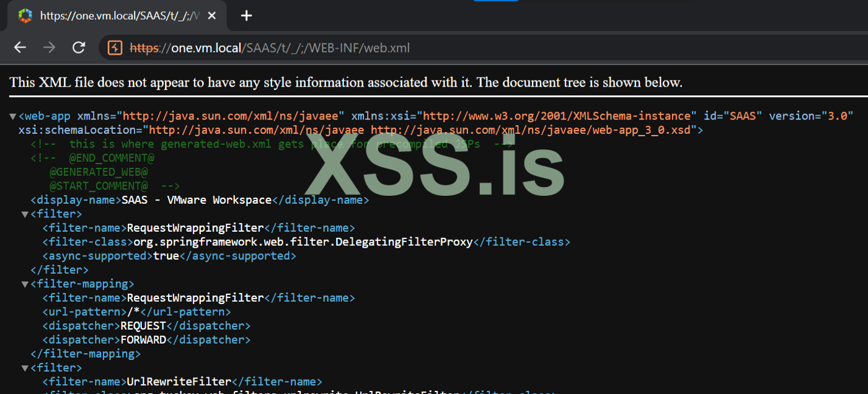Click the async-supported true value
Viewport: 868px width, 394px height.
pos(166,256)
